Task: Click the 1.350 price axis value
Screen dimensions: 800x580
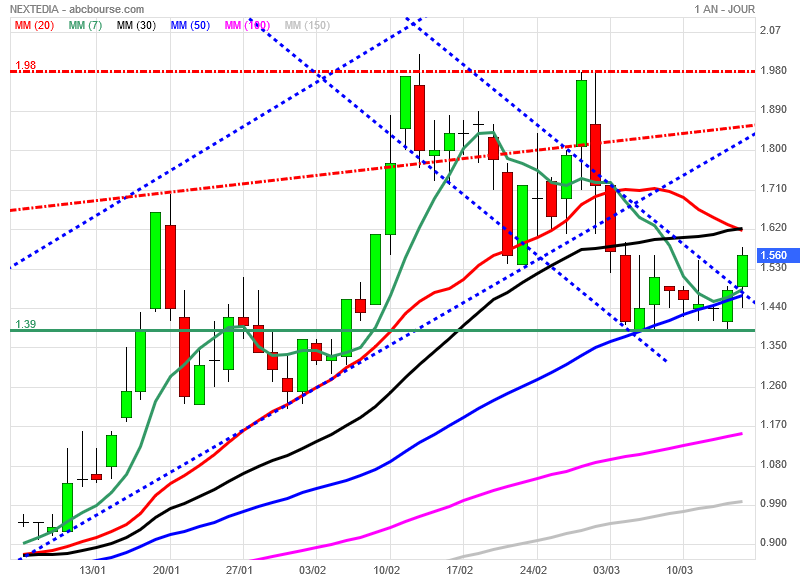Action: (x=773, y=345)
